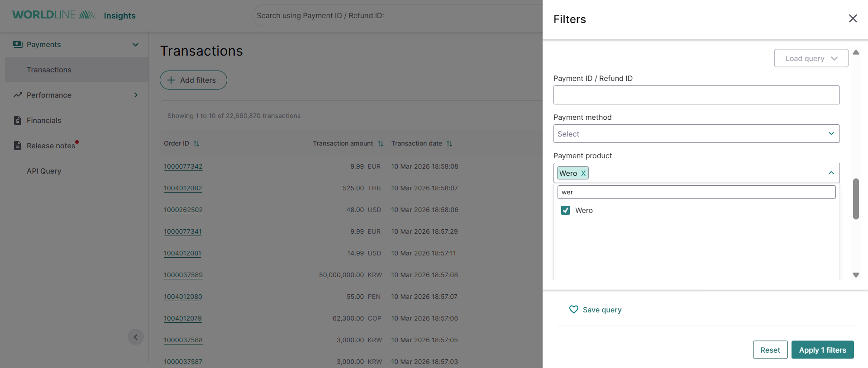Collapse the Payments menu chevron
The image size is (868, 368).
[x=135, y=44]
